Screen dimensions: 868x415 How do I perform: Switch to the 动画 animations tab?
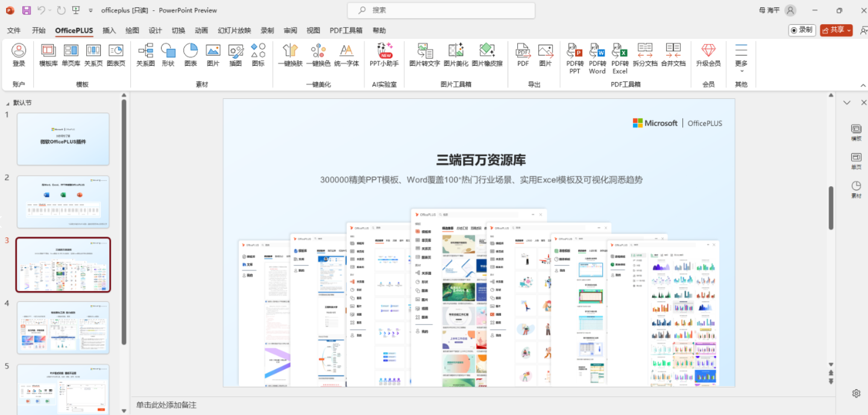201,31
